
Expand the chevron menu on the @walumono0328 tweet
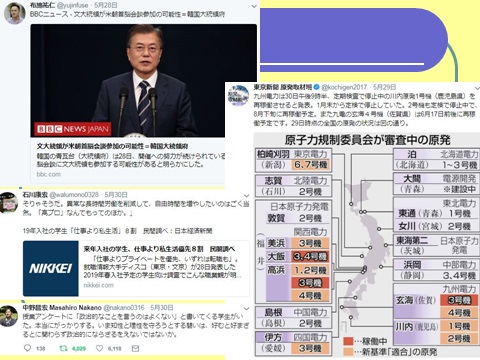coord(246,196)
